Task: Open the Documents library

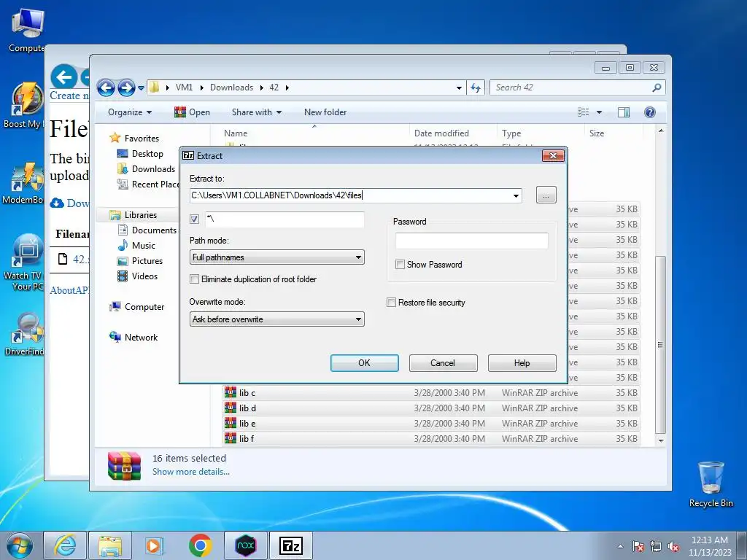Action: (x=147, y=230)
